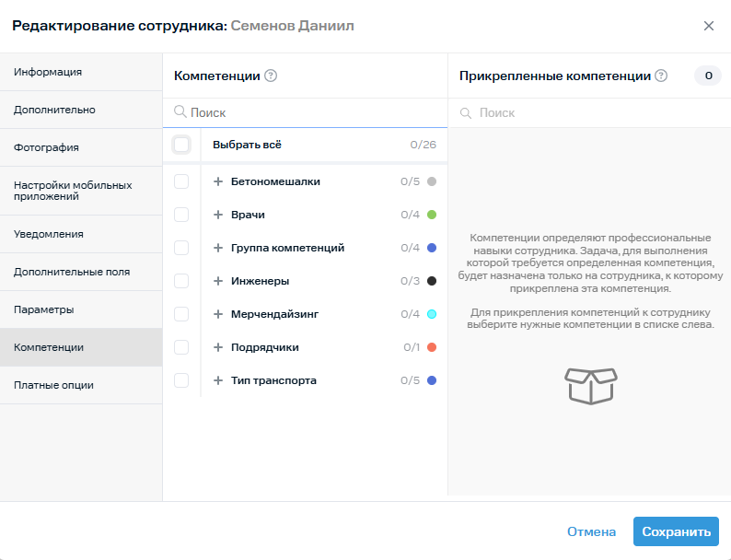Click the Отмена link

591,531
